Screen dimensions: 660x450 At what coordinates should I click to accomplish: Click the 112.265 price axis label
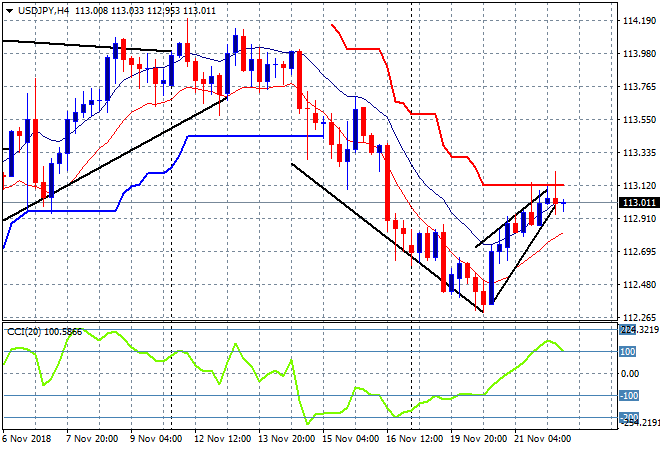pos(639,317)
